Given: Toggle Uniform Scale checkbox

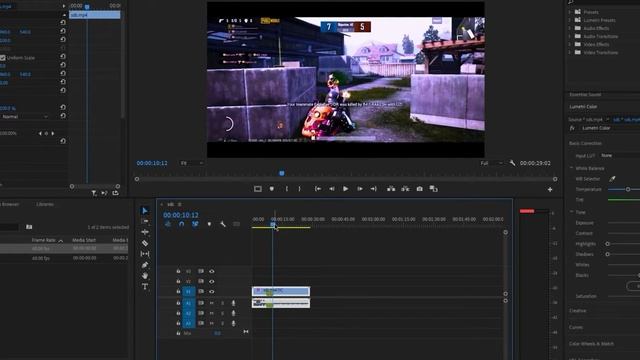Looking at the screenshot, I should point(3,58).
